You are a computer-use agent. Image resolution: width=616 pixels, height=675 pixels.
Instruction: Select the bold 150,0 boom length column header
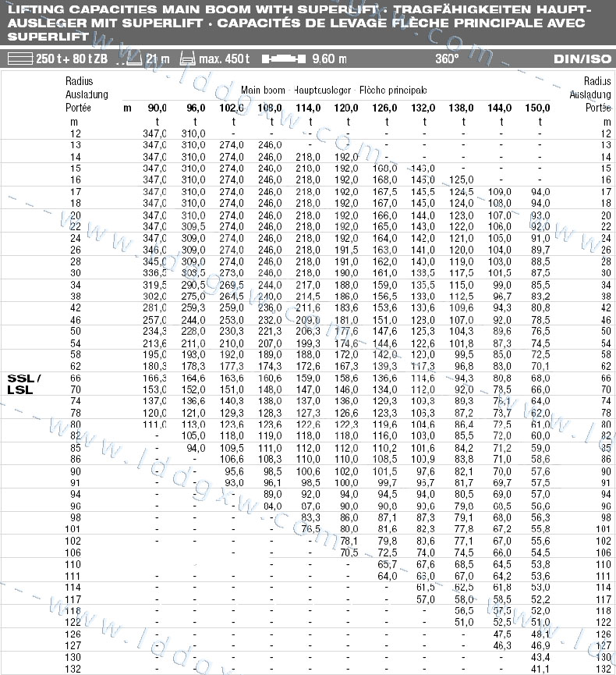coord(537,108)
